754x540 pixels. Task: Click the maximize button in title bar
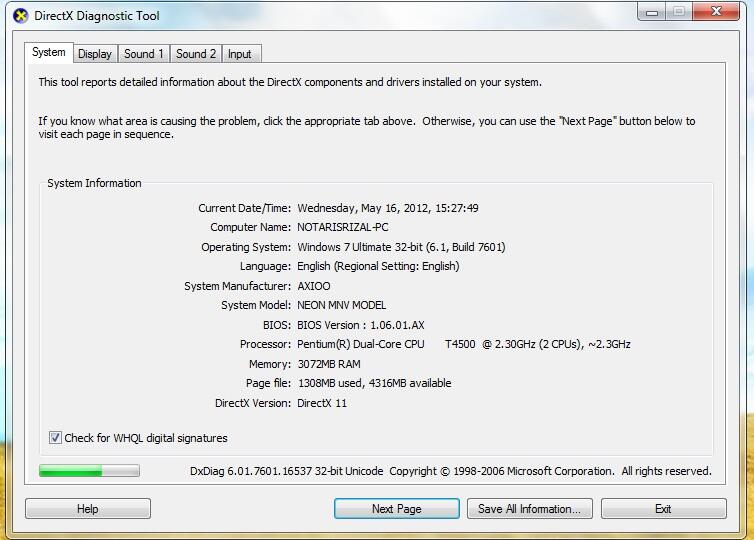pos(679,12)
